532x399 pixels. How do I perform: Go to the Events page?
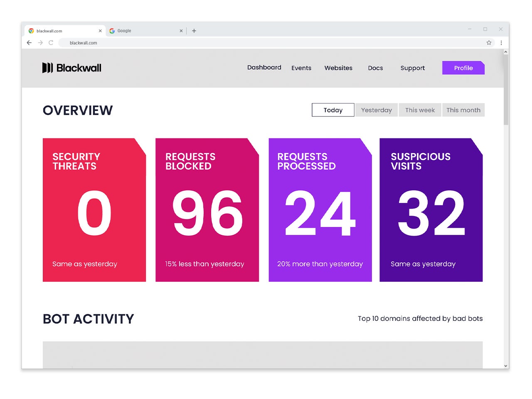tap(301, 68)
